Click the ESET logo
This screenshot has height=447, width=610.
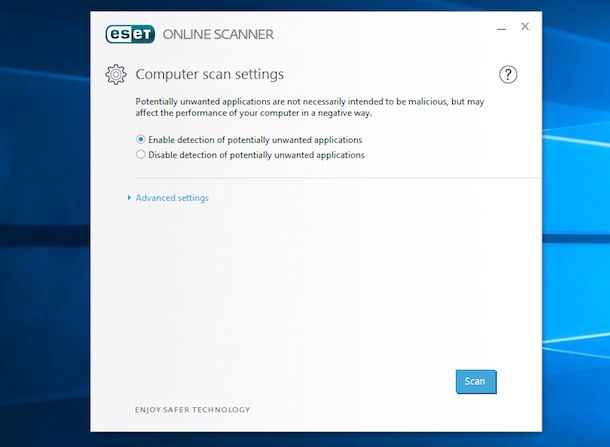(x=130, y=34)
